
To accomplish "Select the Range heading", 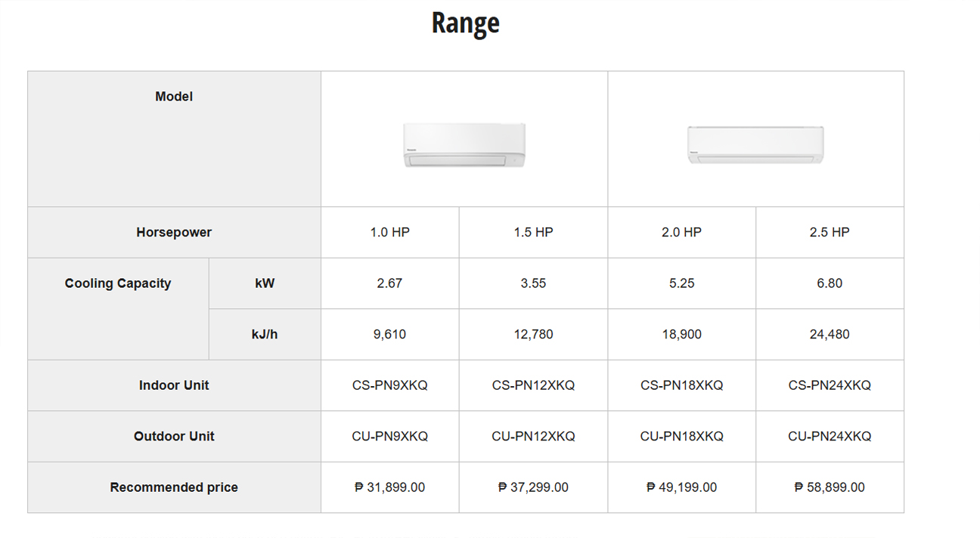I will point(466,23).
